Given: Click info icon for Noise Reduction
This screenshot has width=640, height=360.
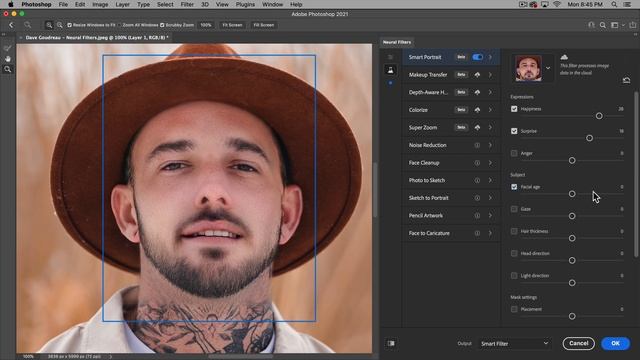Looking at the screenshot, I should tap(477, 145).
